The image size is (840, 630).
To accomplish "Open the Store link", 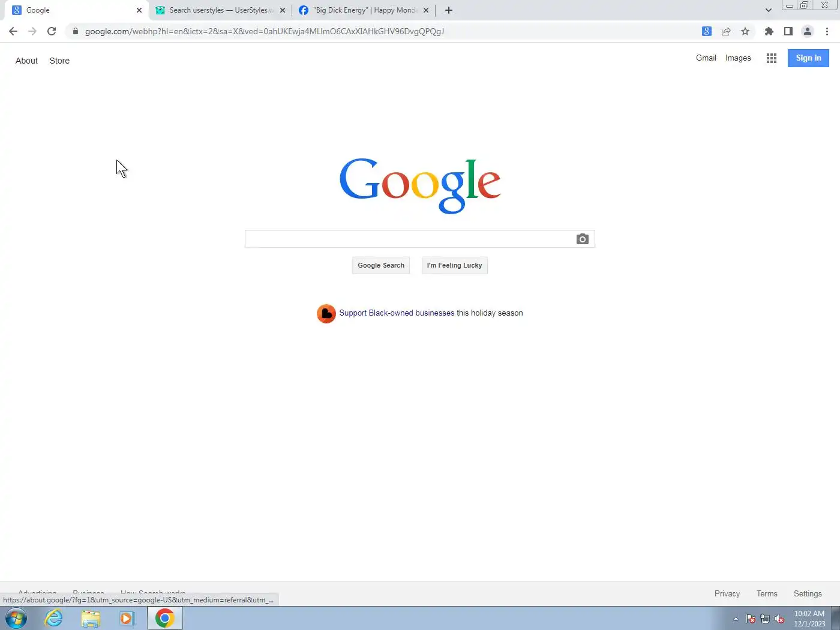I will pos(59,61).
